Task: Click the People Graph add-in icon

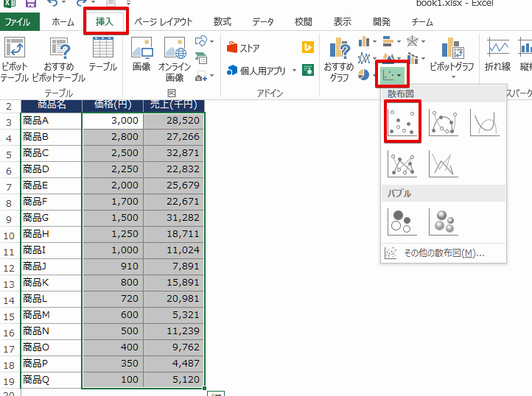Action: [x=308, y=70]
